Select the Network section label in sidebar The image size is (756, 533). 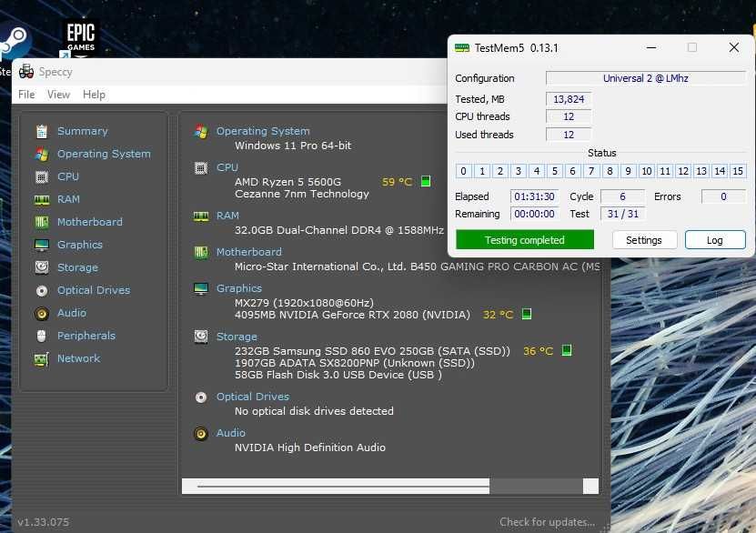(x=78, y=358)
